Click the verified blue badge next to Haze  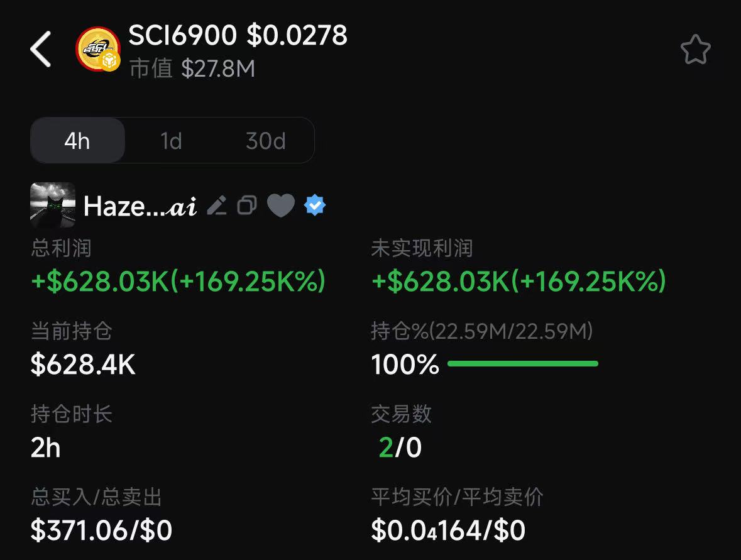point(314,205)
